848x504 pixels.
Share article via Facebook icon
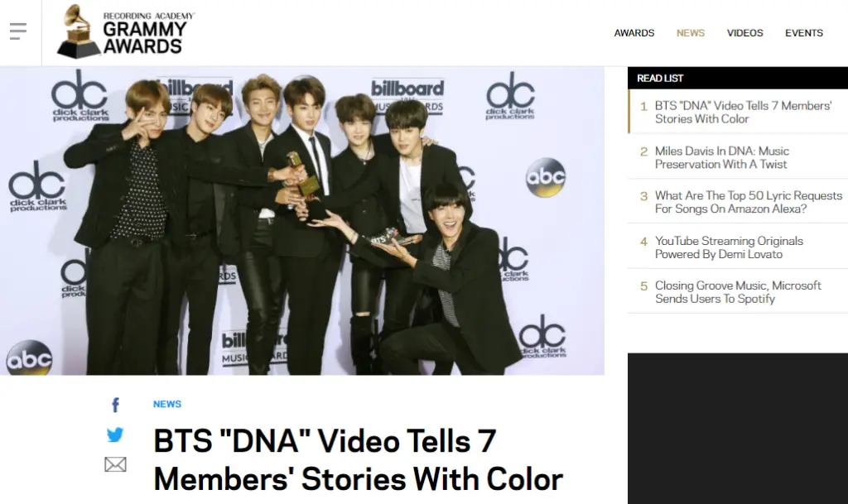[115, 406]
